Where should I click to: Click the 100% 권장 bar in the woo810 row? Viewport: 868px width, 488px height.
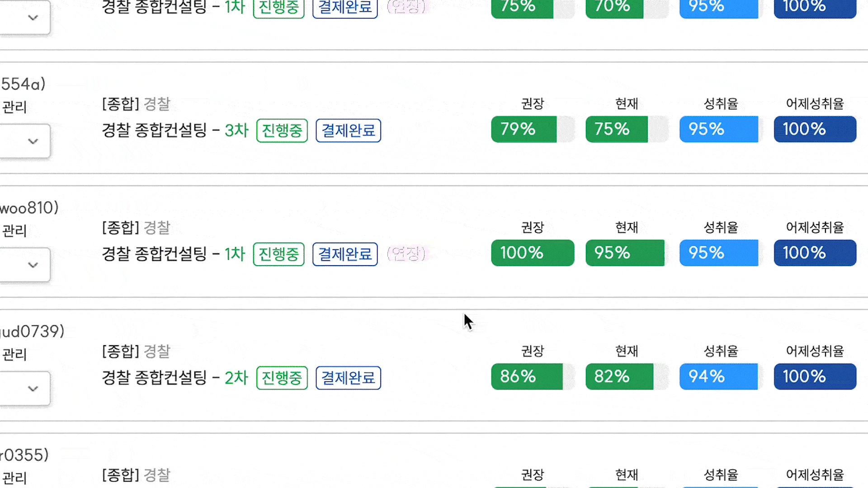click(533, 253)
